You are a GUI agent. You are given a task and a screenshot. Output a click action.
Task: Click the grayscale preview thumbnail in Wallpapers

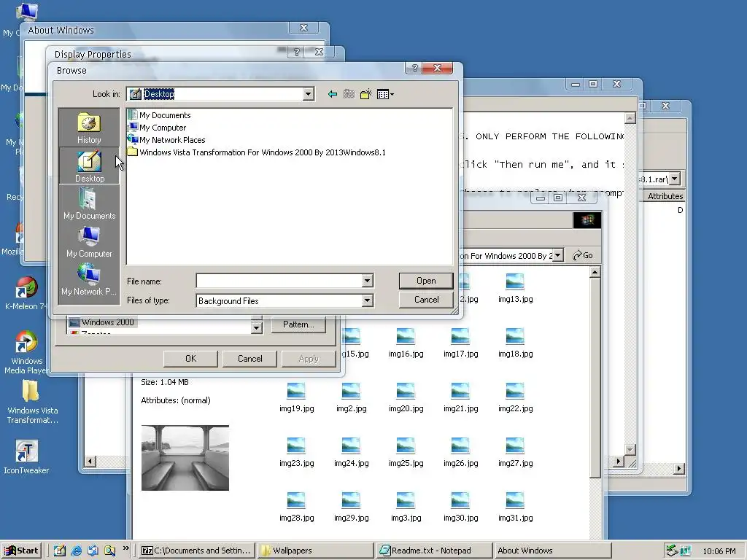[x=185, y=458]
